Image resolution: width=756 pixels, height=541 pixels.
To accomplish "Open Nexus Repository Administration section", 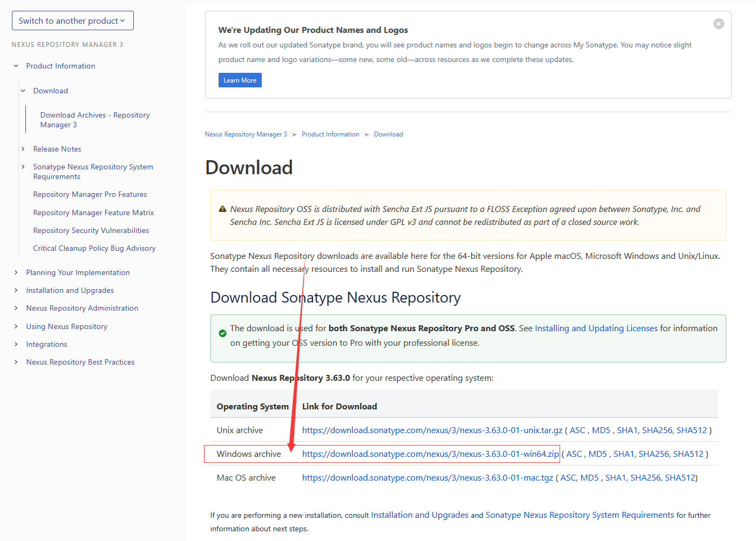I will (x=82, y=308).
